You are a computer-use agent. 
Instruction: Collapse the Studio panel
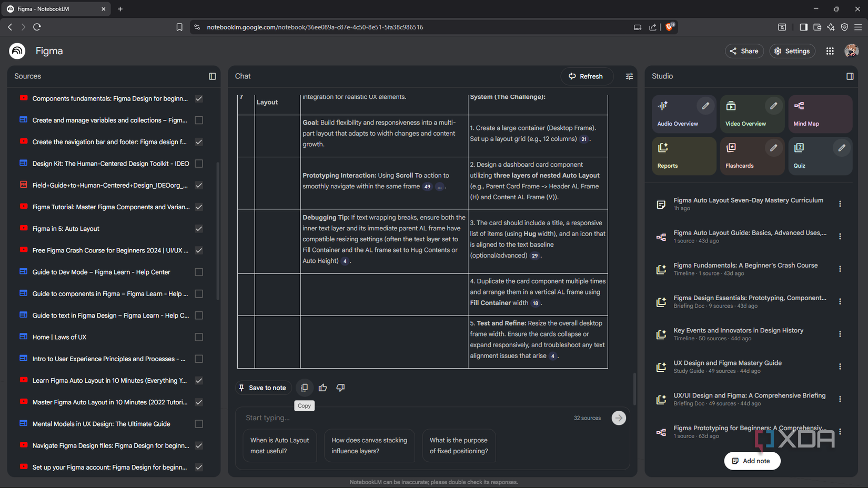[x=850, y=76]
